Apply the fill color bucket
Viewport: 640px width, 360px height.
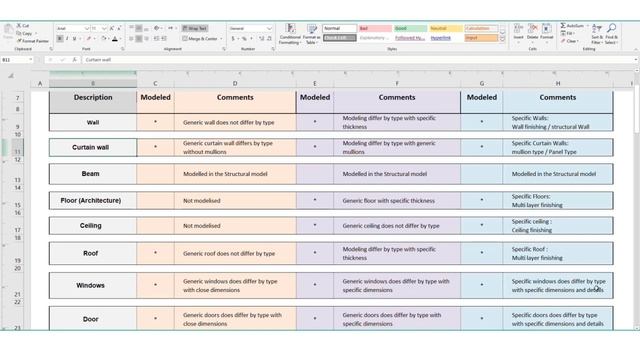click(x=104, y=39)
